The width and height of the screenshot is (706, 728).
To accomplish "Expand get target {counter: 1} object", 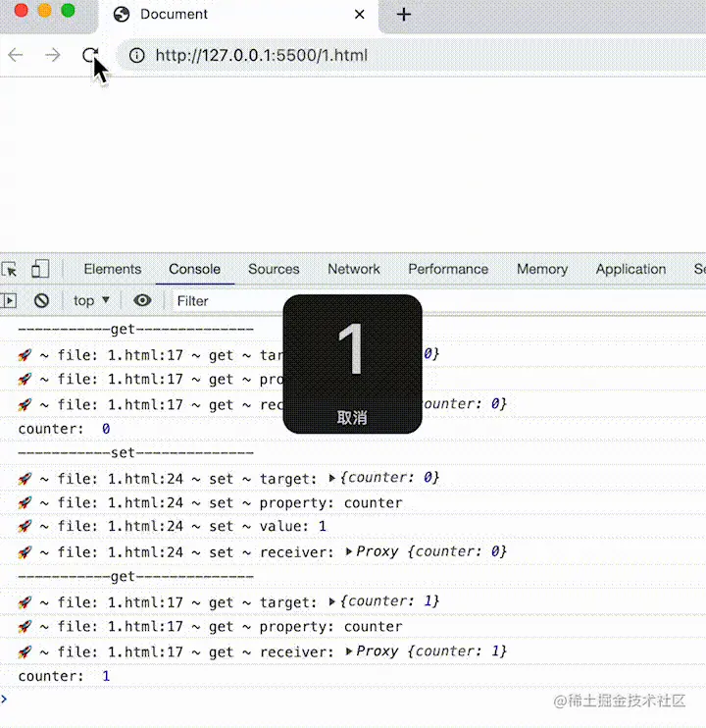I will pos(332,601).
